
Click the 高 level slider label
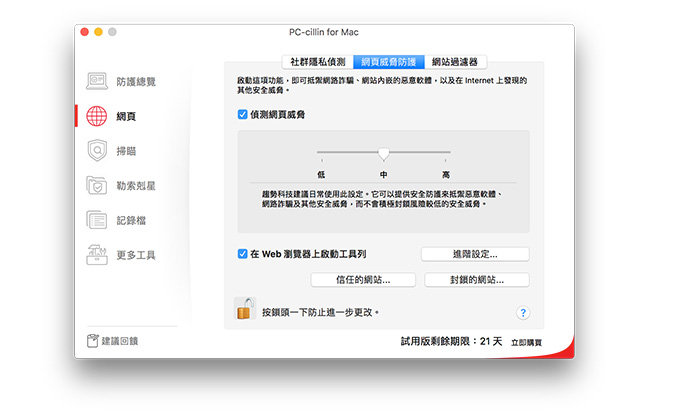coord(445,174)
